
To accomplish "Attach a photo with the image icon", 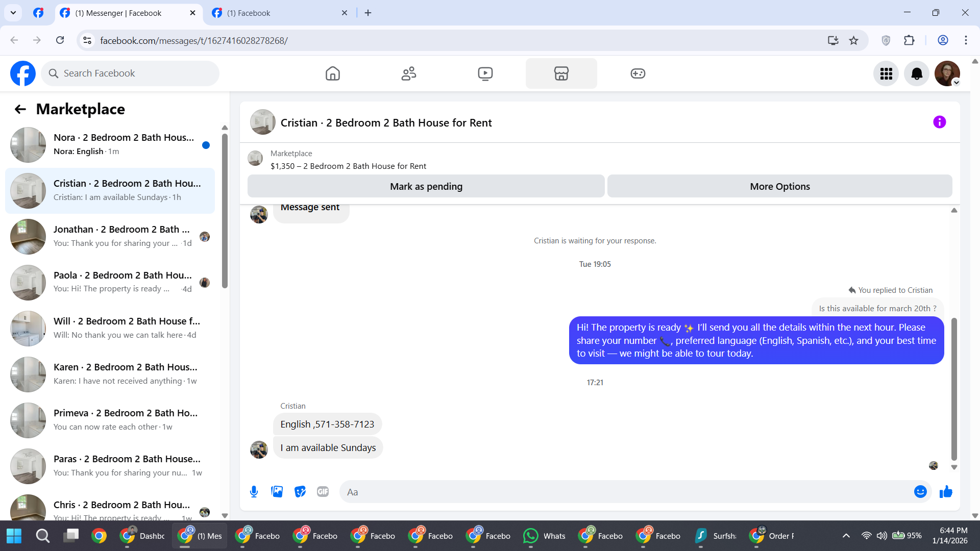I will (277, 492).
